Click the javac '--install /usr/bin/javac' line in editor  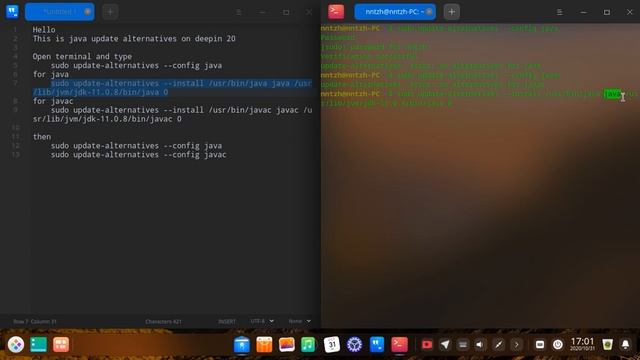[172, 115]
